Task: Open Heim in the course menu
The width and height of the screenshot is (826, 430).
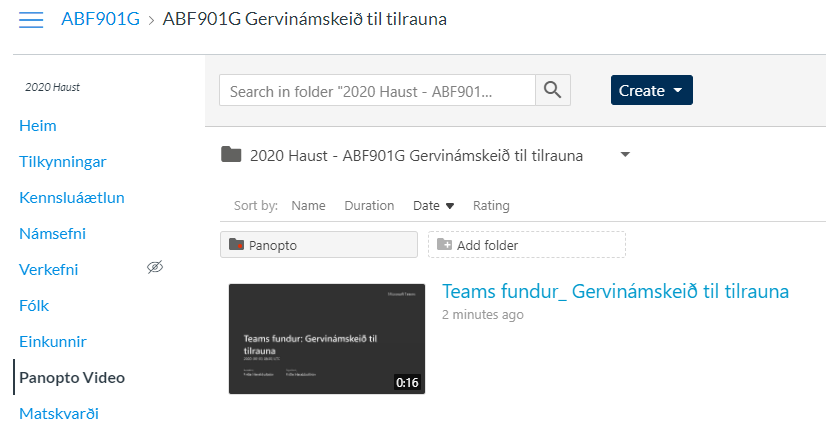Action: click(38, 126)
